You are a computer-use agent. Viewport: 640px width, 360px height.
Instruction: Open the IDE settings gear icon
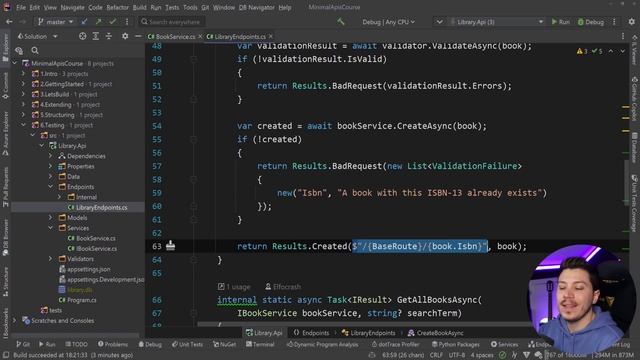click(632, 22)
